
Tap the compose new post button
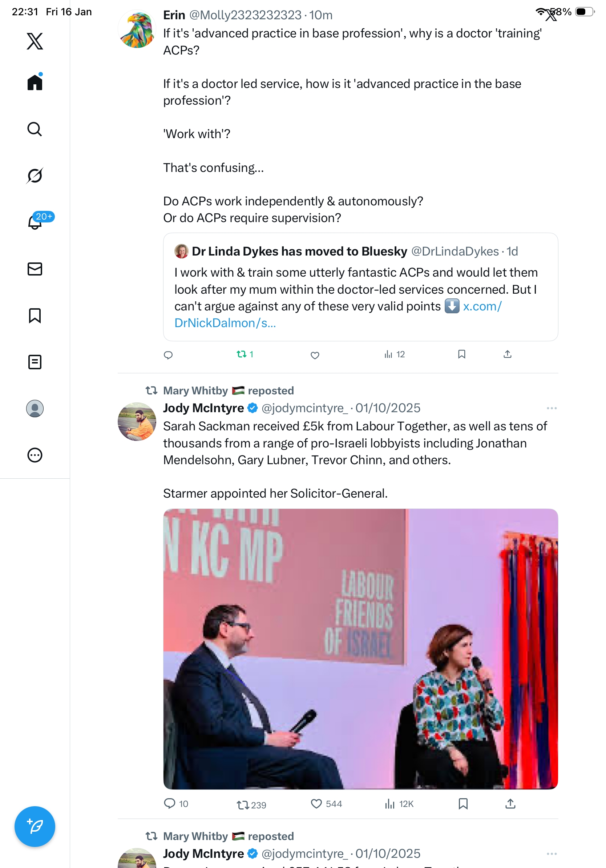click(35, 826)
